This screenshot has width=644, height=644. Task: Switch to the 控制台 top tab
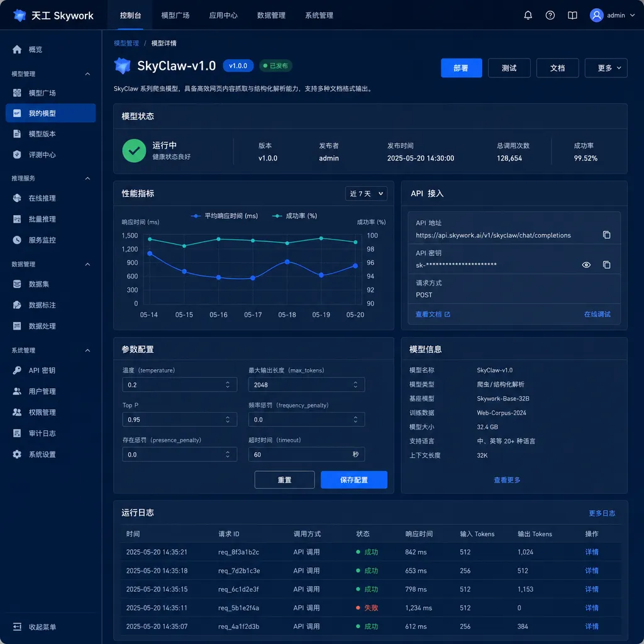coord(130,15)
